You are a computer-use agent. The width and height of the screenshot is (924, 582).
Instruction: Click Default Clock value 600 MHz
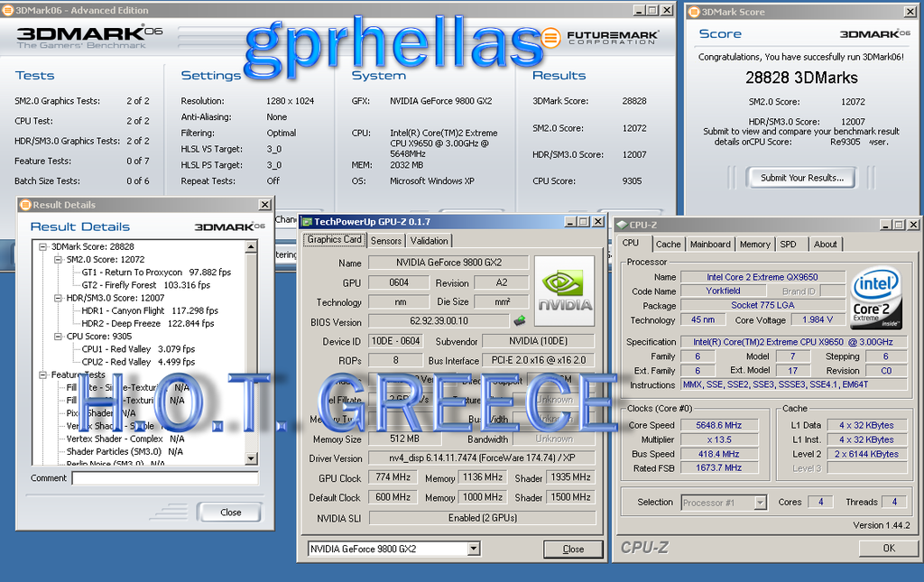tap(393, 497)
